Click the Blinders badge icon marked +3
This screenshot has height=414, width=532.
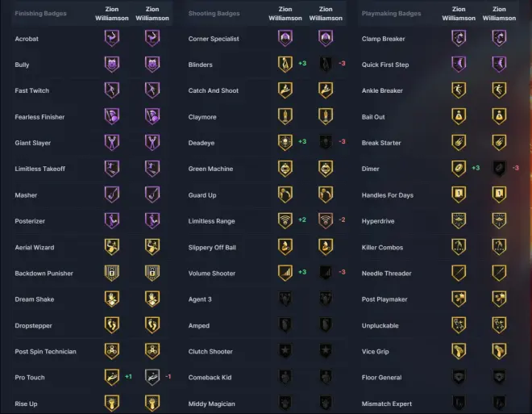point(285,64)
